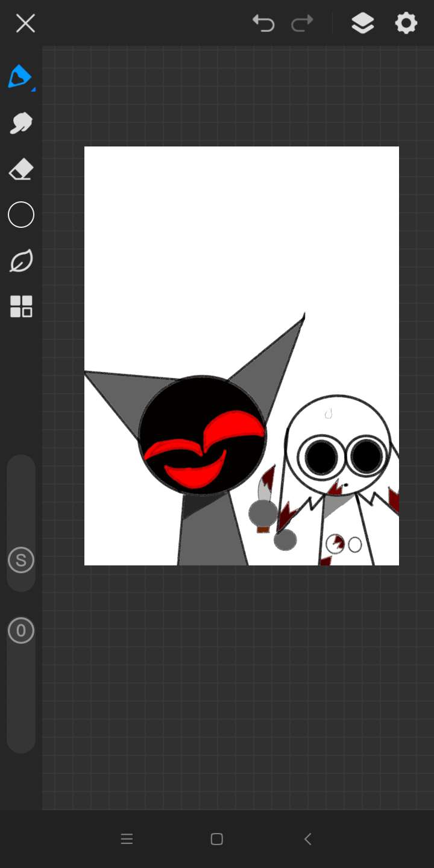
Task: Expand brush options via the small blue corner triangle
Action: tap(33, 90)
